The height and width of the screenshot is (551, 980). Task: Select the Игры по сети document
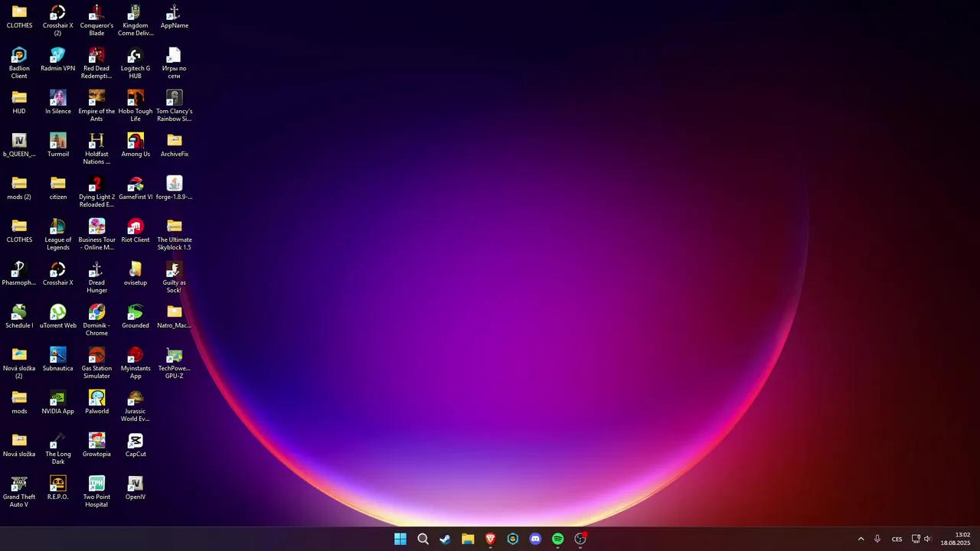[x=175, y=64]
